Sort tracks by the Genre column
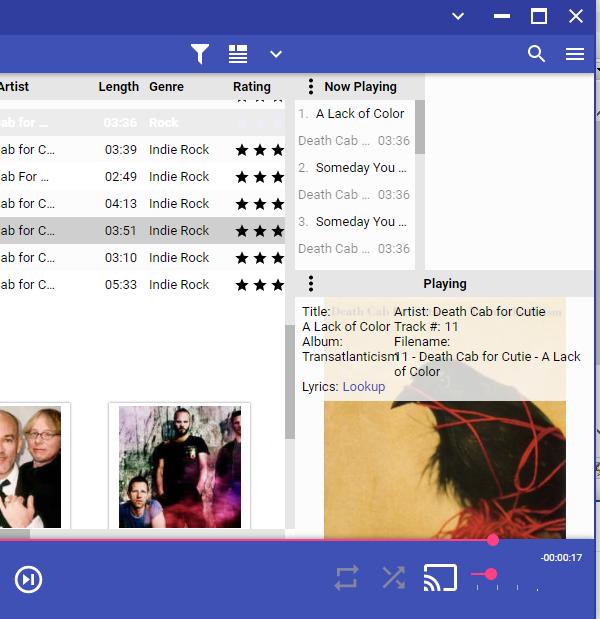Screen dimensions: 600x619 tap(166, 87)
